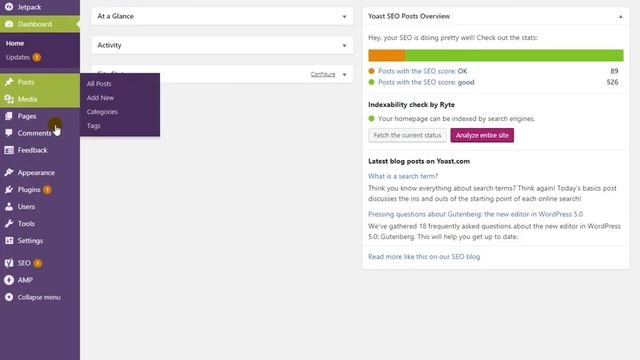Open the What is a search term? post
This screenshot has height=360, width=640.
403,176
